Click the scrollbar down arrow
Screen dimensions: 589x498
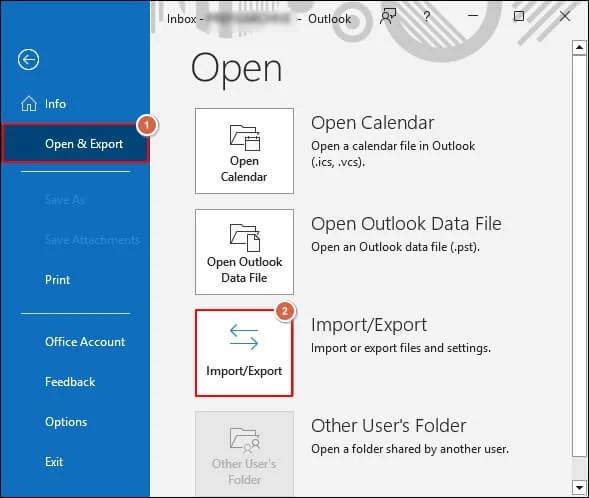[x=579, y=487]
